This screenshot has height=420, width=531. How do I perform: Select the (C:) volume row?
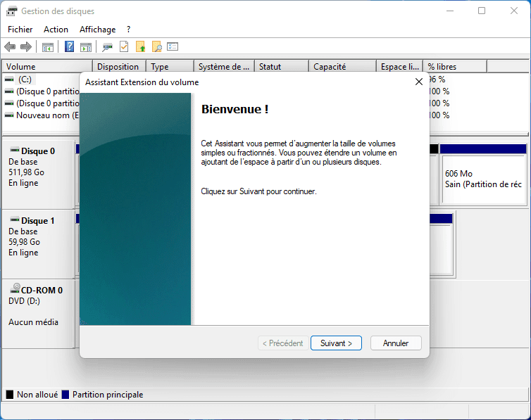click(x=25, y=79)
